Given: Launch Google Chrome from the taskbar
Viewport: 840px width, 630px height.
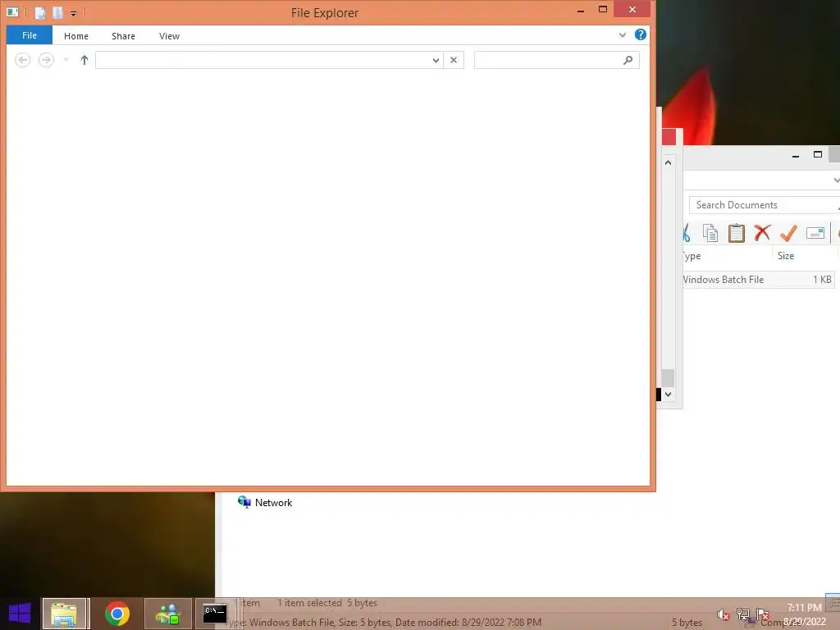Looking at the screenshot, I should [x=116, y=614].
